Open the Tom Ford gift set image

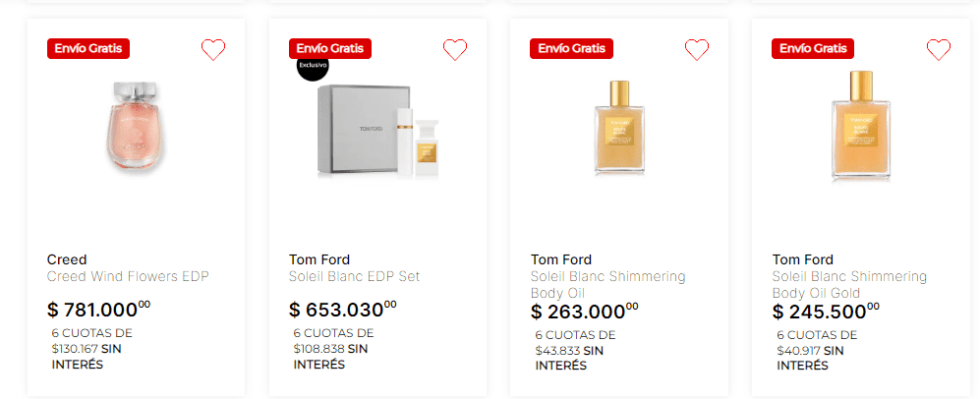(378, 132)
